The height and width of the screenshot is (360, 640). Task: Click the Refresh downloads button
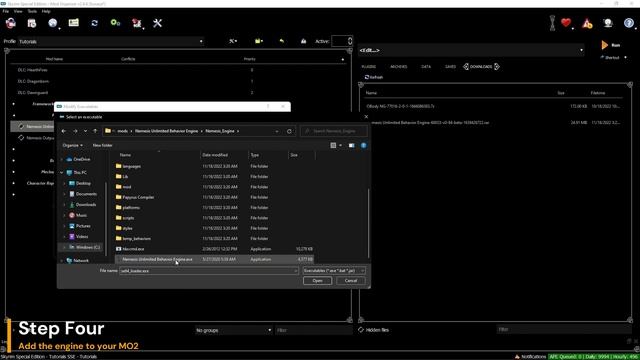(374, 77)
